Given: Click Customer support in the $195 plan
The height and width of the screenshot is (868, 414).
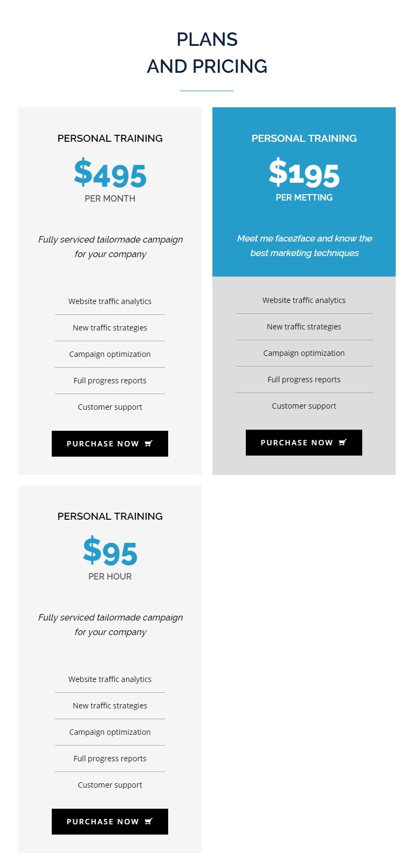Looking at the screenshot, I should tap(304, 406).
